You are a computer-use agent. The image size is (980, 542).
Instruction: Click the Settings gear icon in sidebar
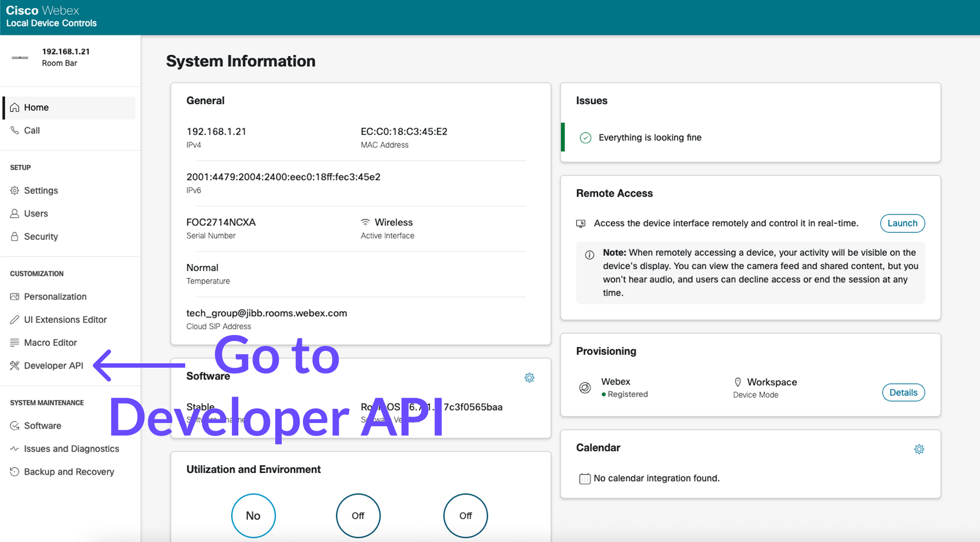click(x=15, y=191)
